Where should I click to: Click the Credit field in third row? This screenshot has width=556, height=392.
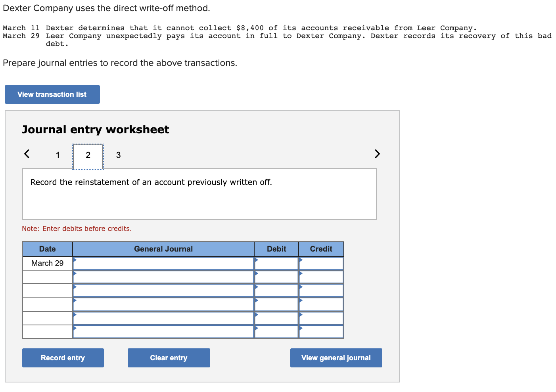click(321, 290)
